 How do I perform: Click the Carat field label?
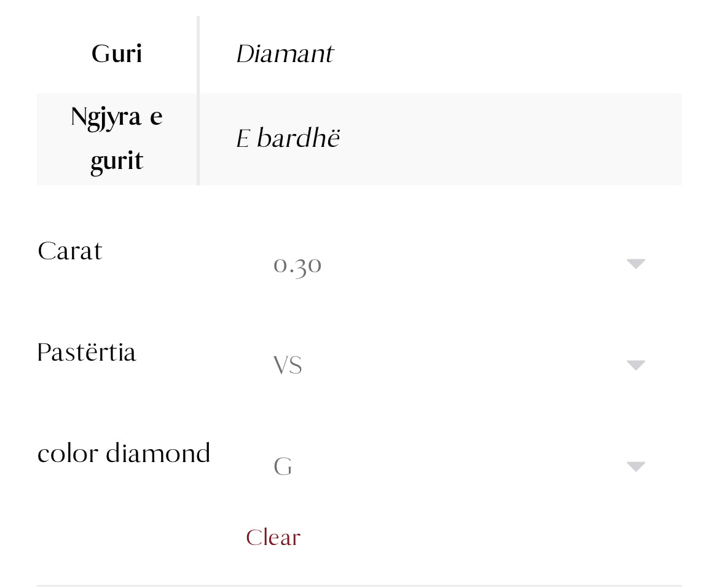point(69,251)
